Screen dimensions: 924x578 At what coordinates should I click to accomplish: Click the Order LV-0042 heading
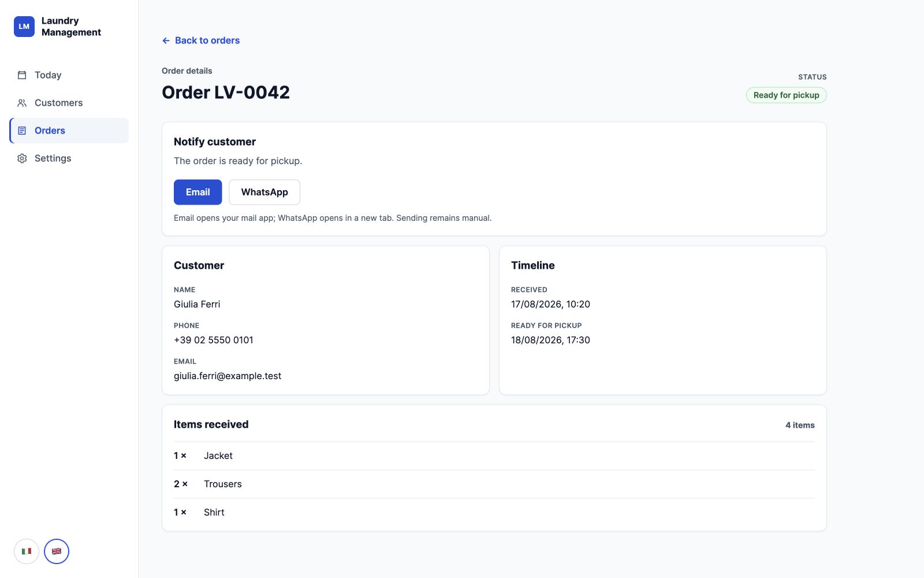click(x=226, y=92)
